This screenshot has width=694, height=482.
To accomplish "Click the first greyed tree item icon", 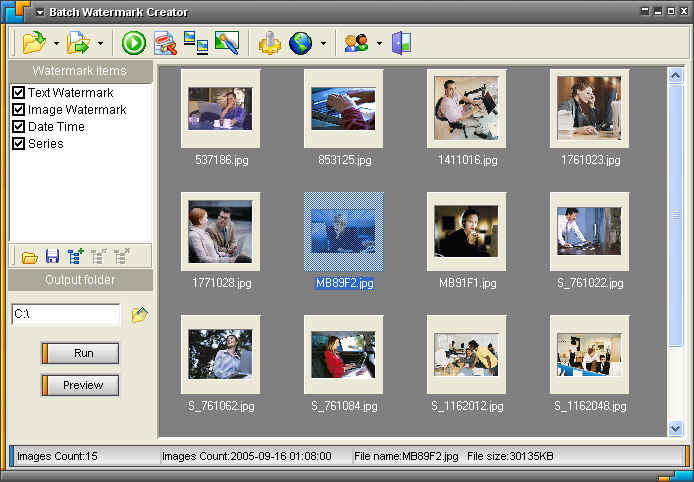I will [x=99, y=256].
